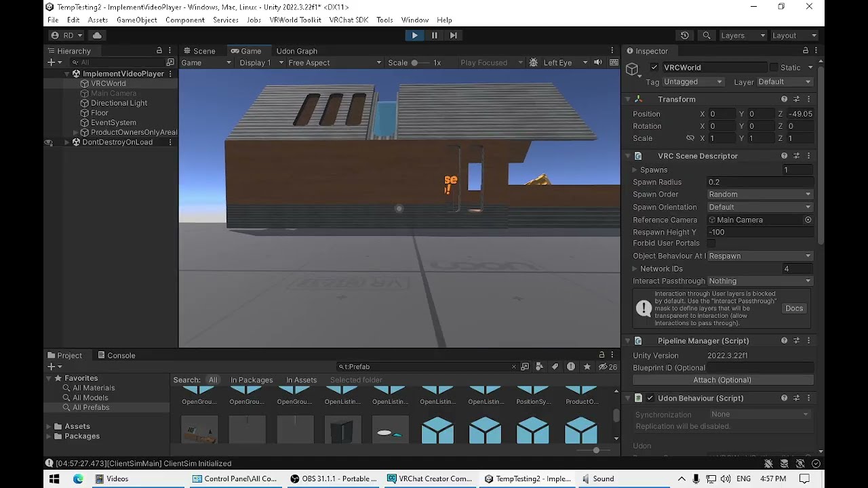868x488 pixels.
Task: Click Search by Type icon in Project
Action: click(x=540, y=367)
